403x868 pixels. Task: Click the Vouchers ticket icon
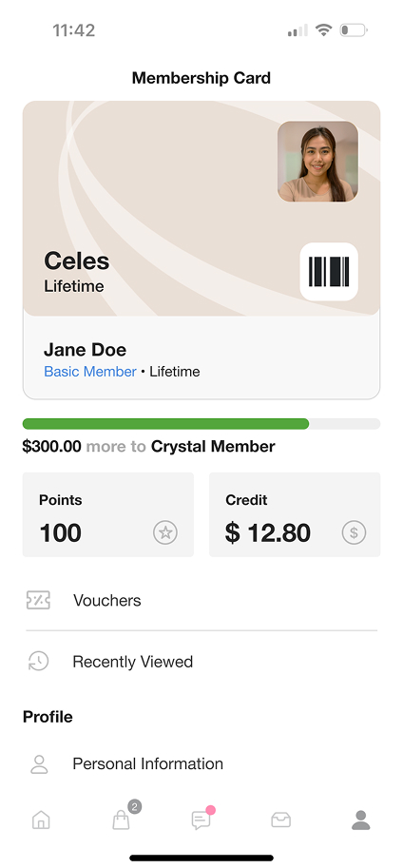click(38, 600)
